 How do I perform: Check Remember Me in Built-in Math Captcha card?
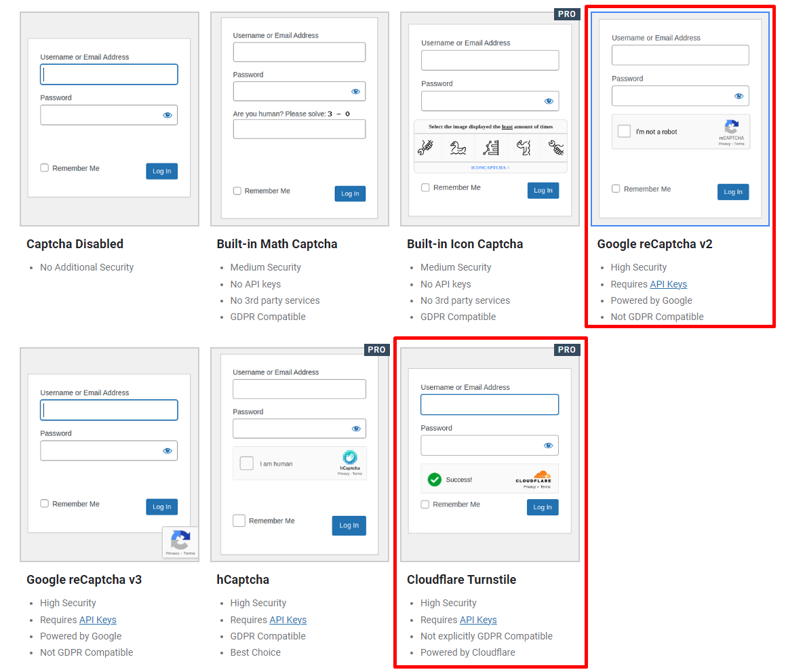tap(237, 191)
